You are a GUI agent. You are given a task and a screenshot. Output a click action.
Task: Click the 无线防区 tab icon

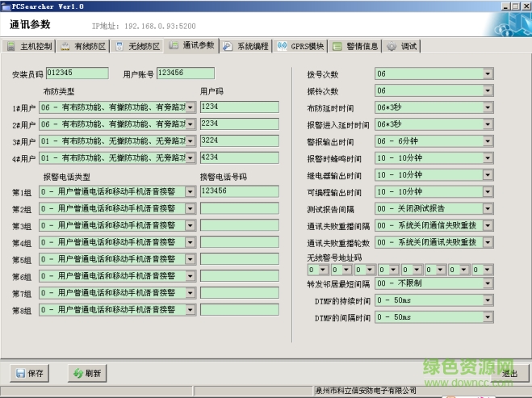(120, 46)
